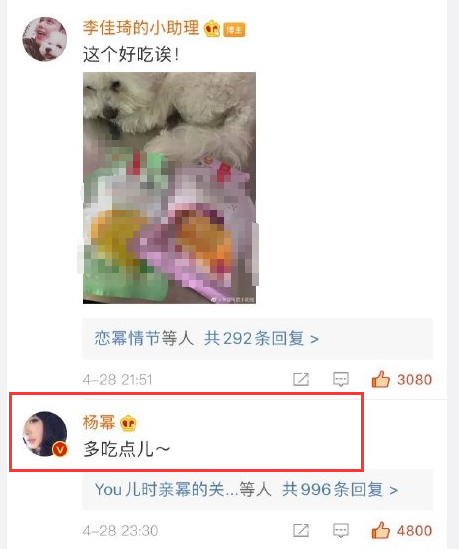The width and height of the screenshot is (459, 549).
Task: Click crown badge next to 李佳琦的小助理
Action: point(212,29)
